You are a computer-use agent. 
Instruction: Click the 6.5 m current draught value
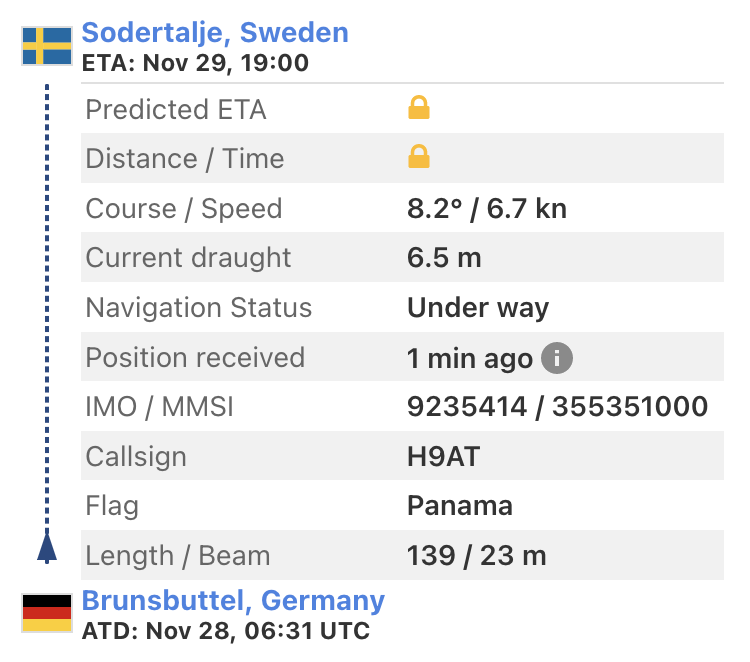444,258
